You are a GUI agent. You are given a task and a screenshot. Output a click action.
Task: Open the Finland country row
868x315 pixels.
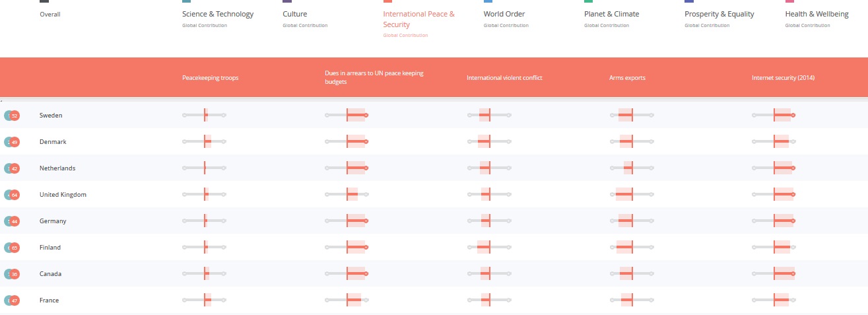(x=434, y=248)
